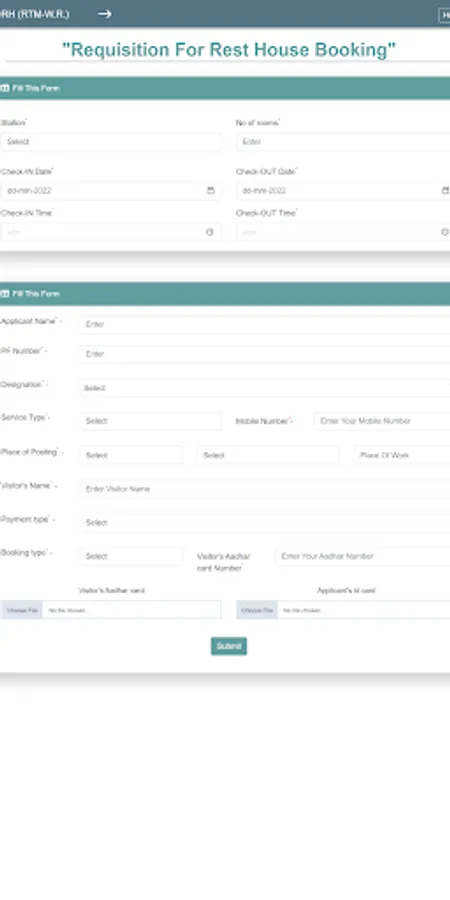Click the cut-off button at header right
The height and width of the screenshot is (900, 450).
pos(444,15)
